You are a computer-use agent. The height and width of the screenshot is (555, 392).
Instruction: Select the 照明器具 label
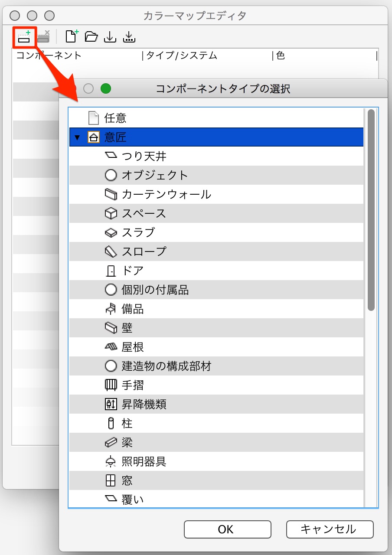coord(144,462)
